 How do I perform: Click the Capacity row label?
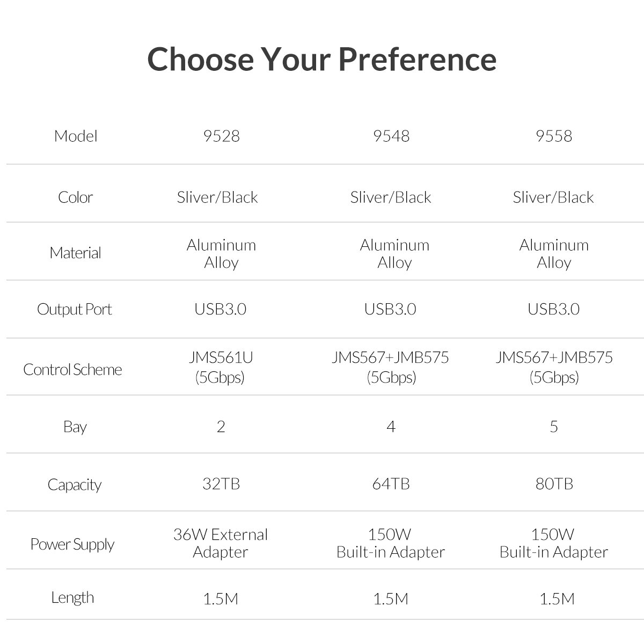(x=74, y=485)
